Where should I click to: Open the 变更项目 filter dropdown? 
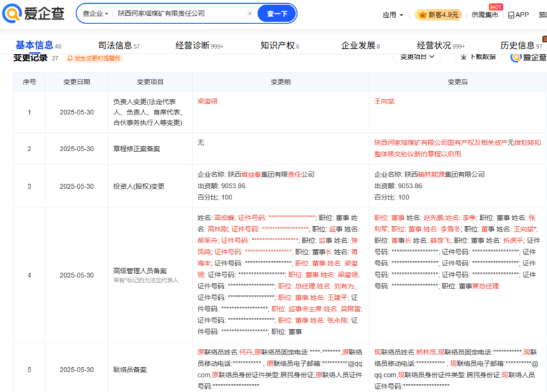[417, 57]
